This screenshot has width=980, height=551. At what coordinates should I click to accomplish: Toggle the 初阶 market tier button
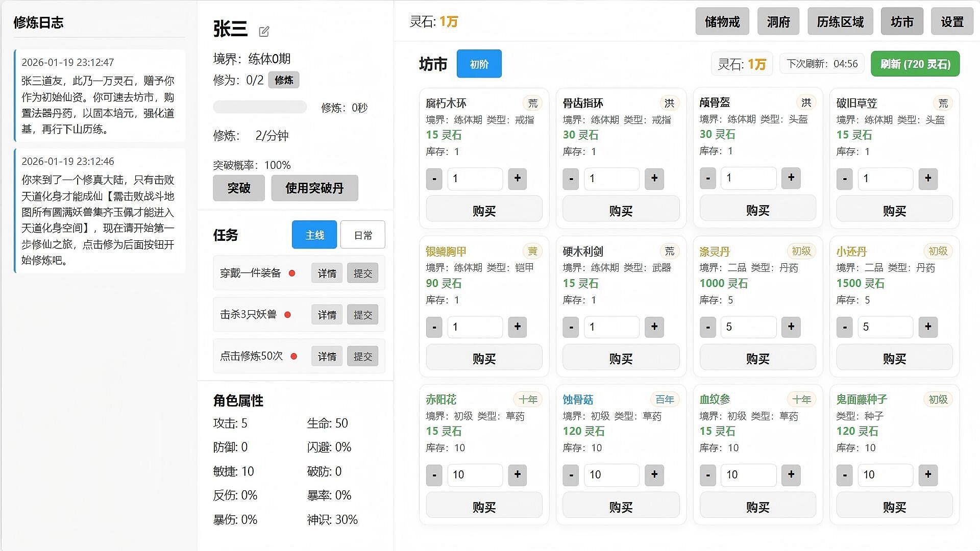[479, 64]
